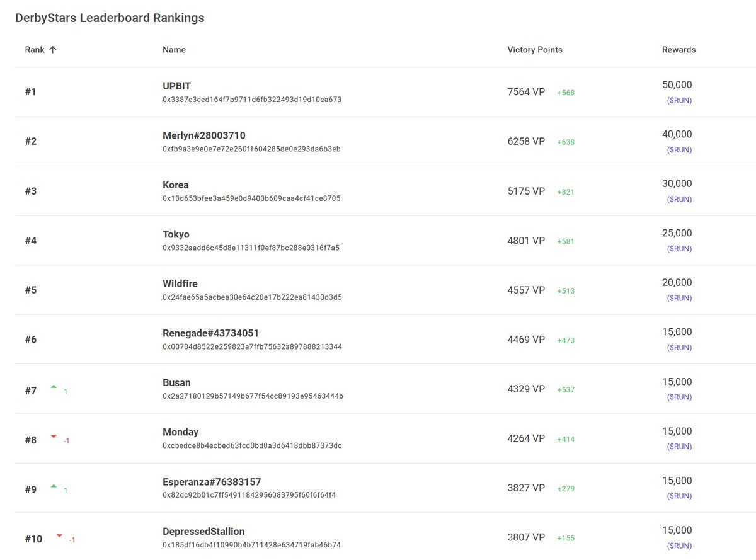Screen dimensions: 756x560
Task: Click Renegade's wallet address 0x00704d85…
Action: [x=252, y=347]
